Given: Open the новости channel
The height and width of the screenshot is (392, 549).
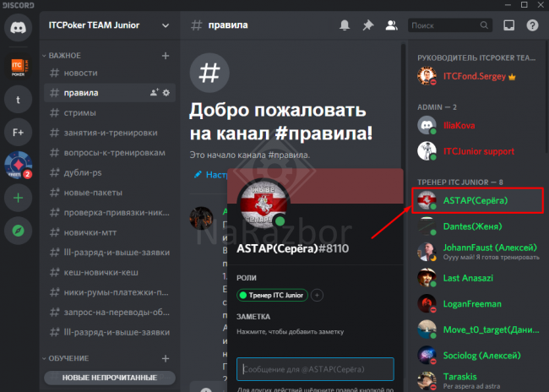Looking at the screenshot, I should click(80, 73).
